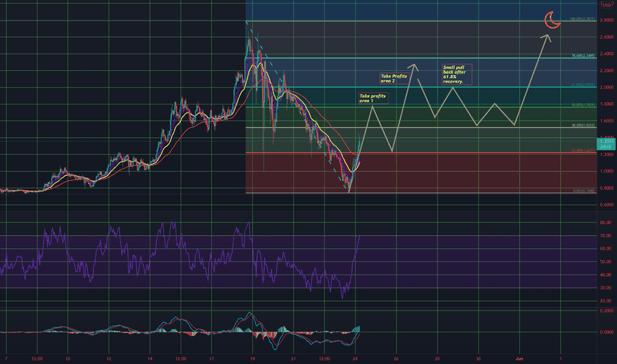
Task: Click the RSI 80.00 scale label
Action: pos(606,223)
